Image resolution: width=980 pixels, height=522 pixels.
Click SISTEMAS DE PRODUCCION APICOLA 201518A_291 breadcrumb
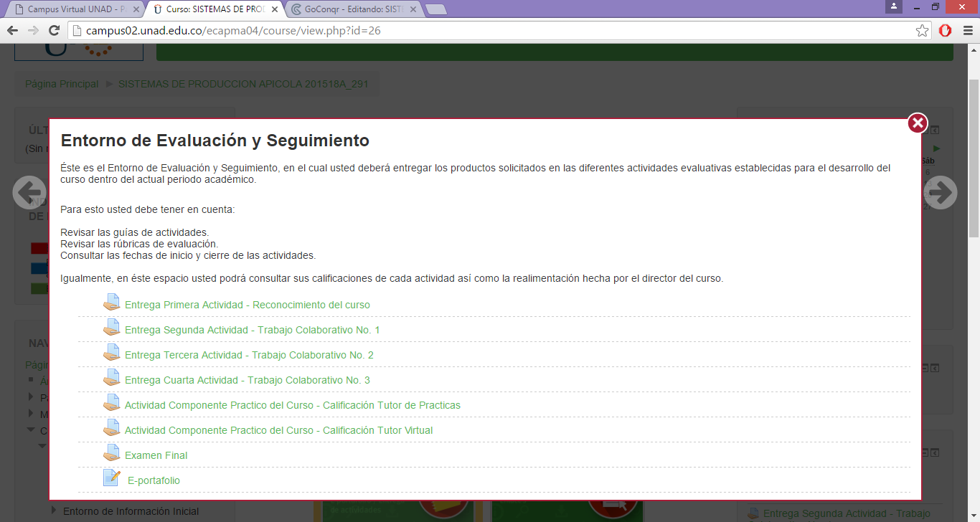pos(243,84)
